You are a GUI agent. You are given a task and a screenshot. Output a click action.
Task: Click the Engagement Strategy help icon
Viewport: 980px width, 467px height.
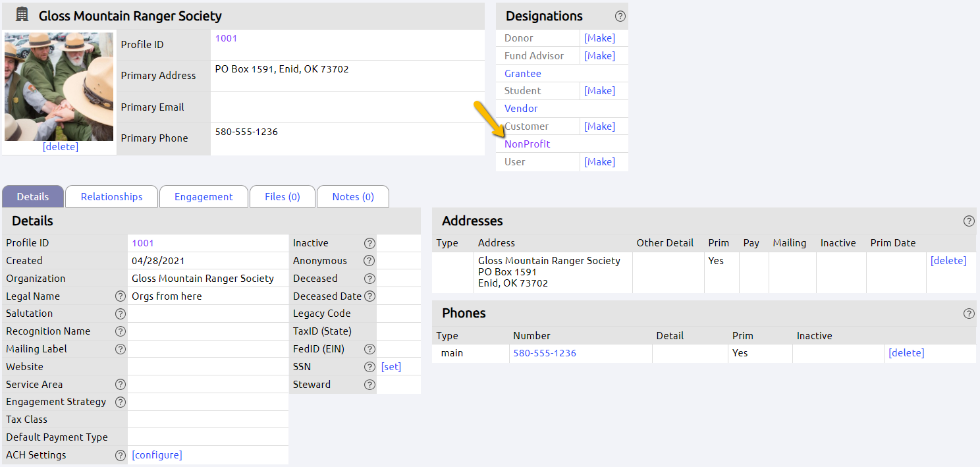(120, 402)
